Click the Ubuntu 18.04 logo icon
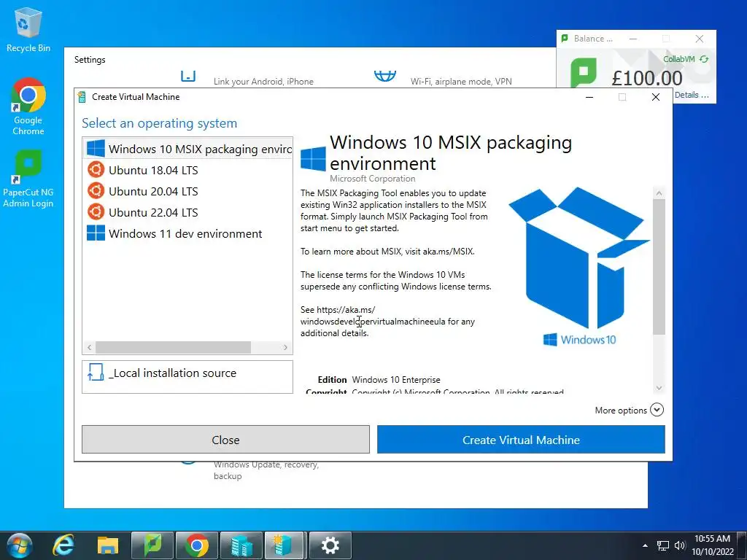The width and height of the screenshot is (747, 560). [x=96, y=169]
